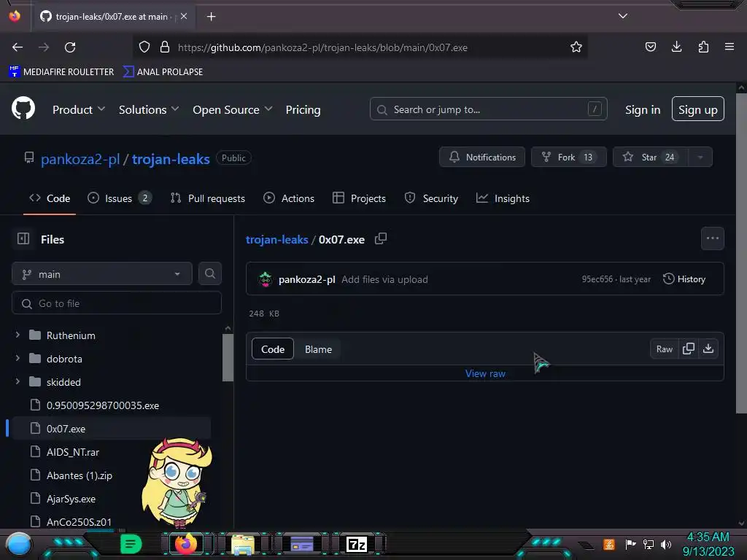Click the site security padlock icon
This screenshot has width=747, height=560.
pyautogui.click(x=165, y=47)
